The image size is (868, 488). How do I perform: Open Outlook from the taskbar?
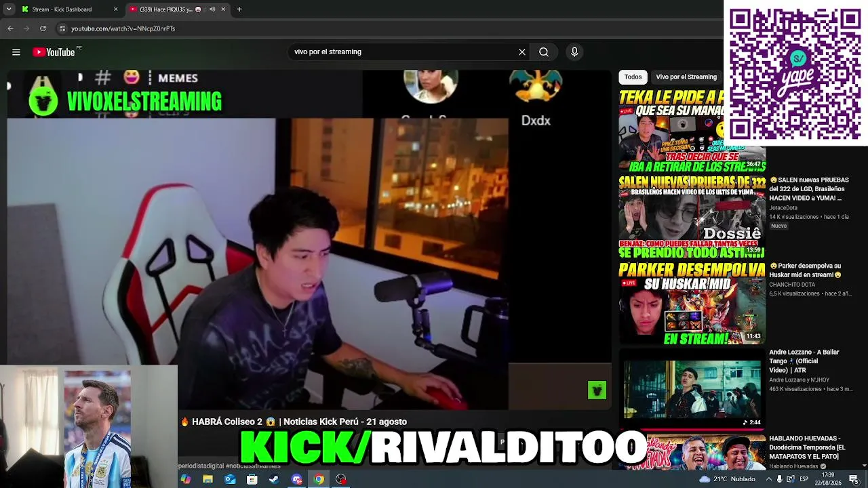[230, 479]
